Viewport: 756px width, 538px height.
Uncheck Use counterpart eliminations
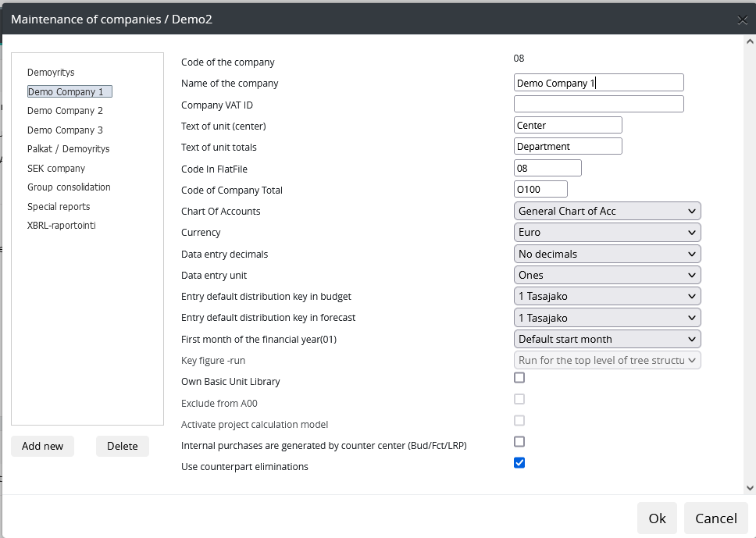tap(519, 463)
